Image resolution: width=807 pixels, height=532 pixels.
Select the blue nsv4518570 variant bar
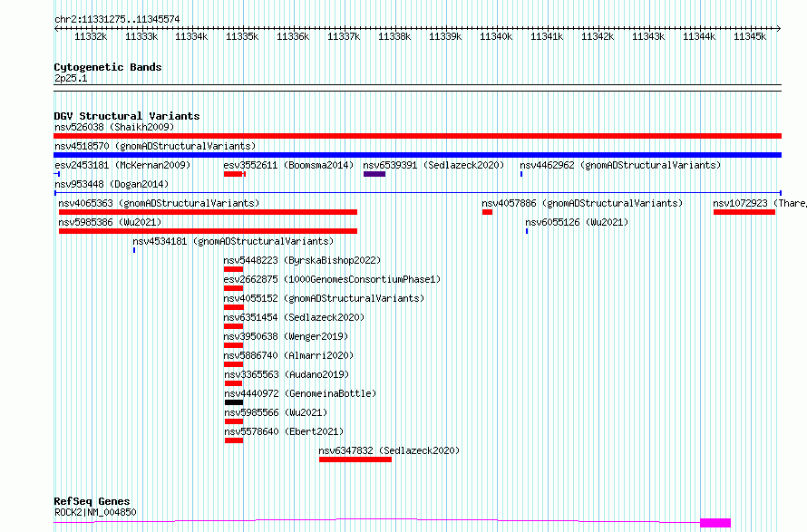point(417,155)
